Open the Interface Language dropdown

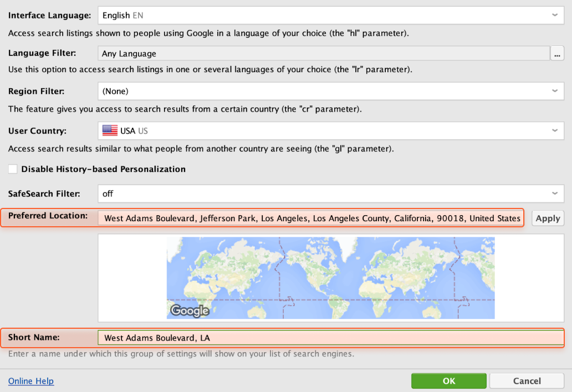pos(330,16)
